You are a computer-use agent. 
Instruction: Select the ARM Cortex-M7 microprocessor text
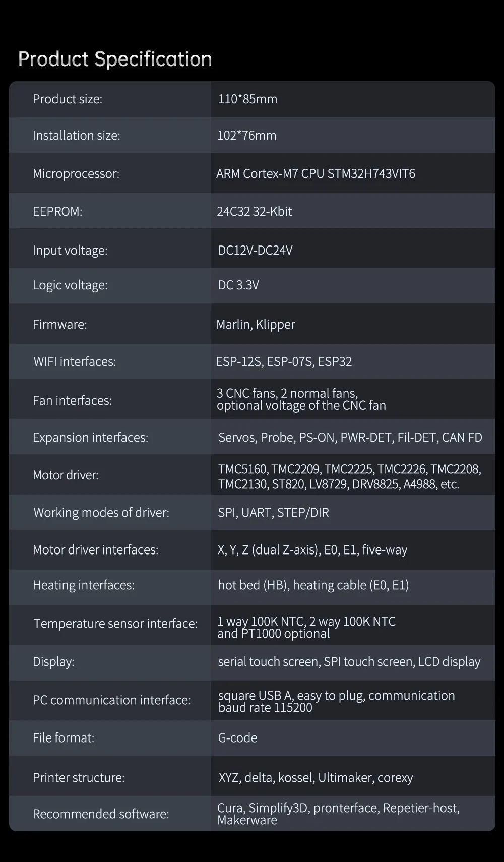pyautogui.click(x=316, y=174)
